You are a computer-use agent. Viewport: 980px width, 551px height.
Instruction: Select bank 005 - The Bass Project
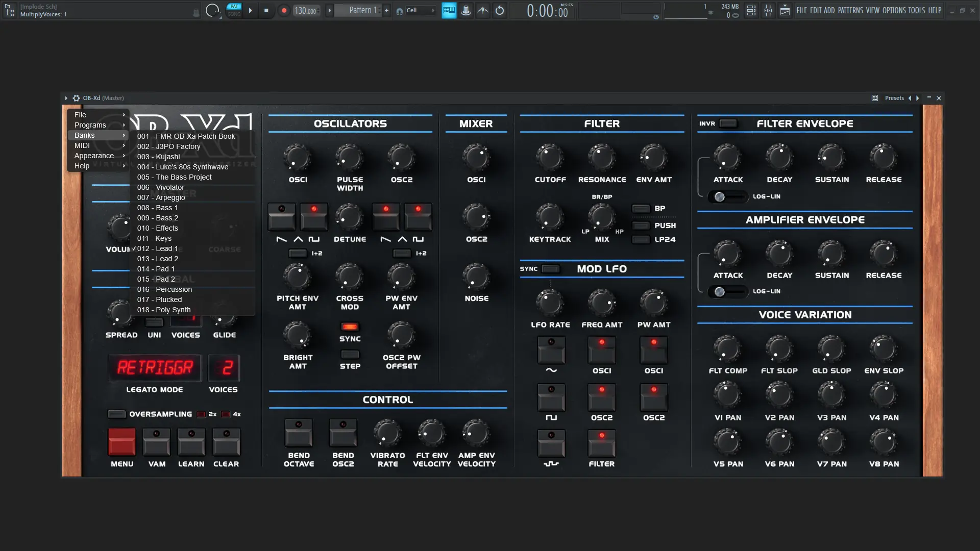tap(174, 177)
